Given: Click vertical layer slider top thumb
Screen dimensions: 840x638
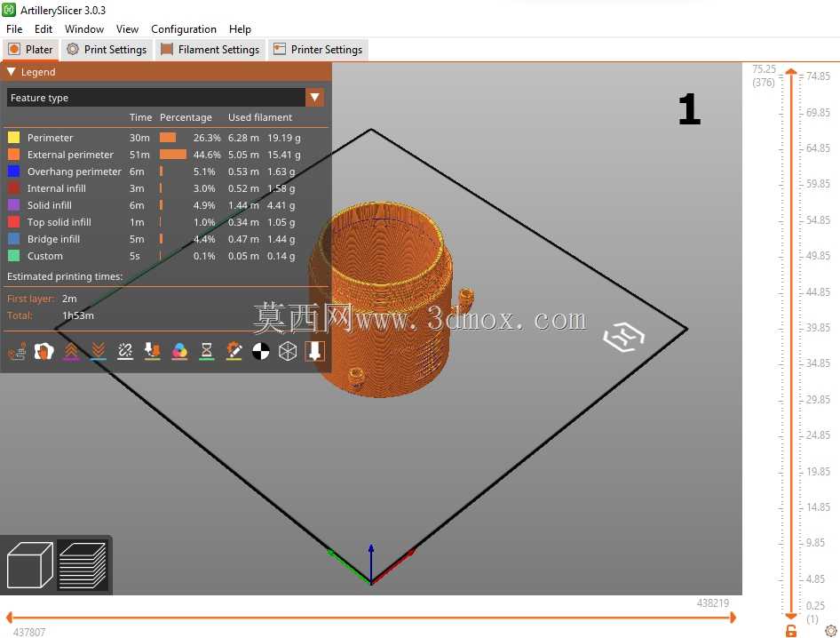Looking at the screenshot, I should pos(791,71).
